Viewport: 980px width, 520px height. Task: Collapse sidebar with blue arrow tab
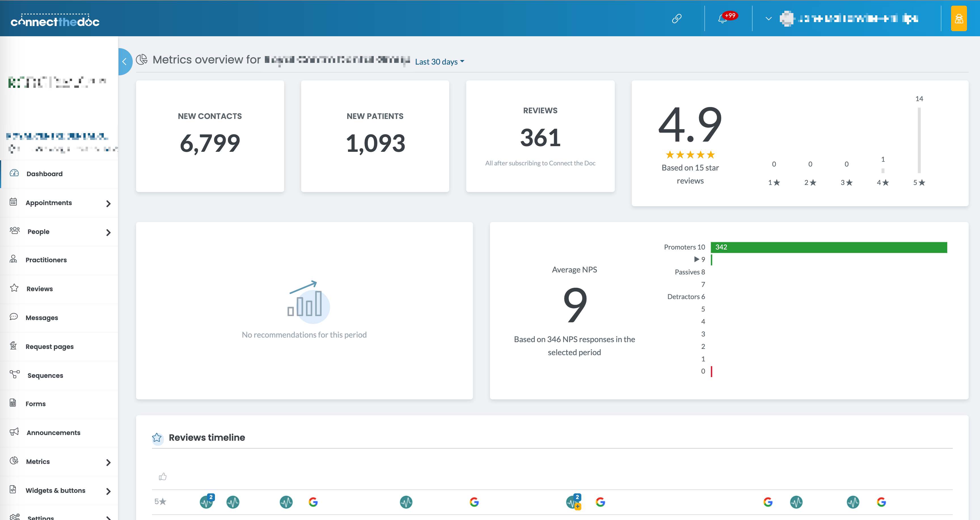click(x=124, y=61)
